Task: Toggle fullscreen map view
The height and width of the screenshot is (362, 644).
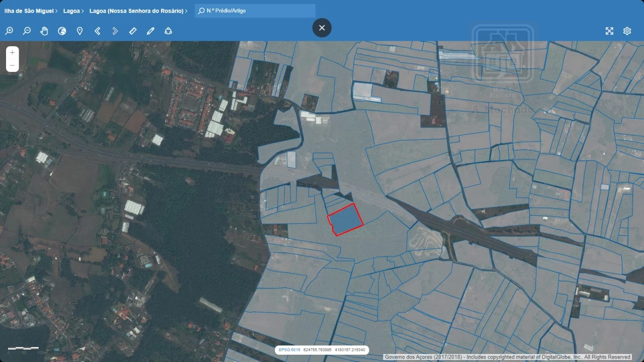Action: [609, 31]
